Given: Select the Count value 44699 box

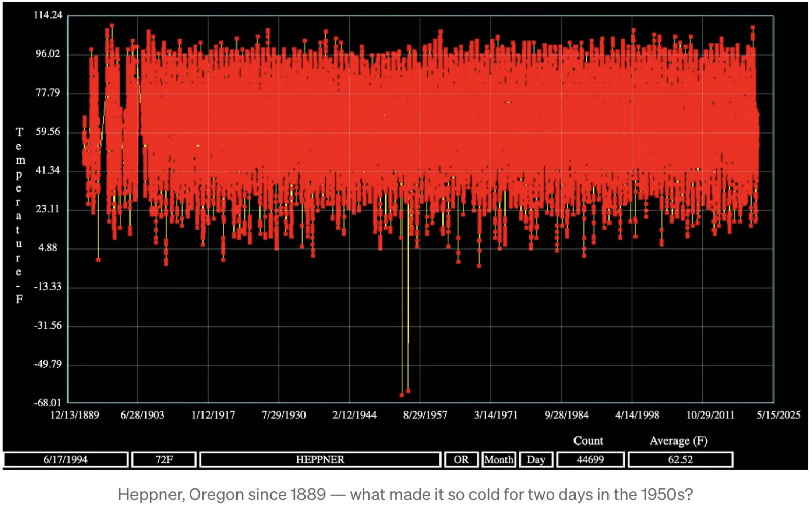Looking at the screenshot, I should tap(590, 459).
